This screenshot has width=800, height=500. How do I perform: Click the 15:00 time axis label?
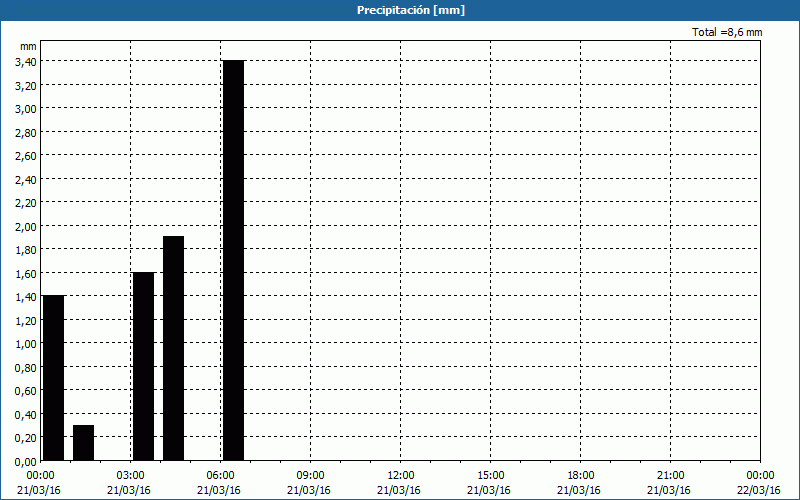pos(490,476)
